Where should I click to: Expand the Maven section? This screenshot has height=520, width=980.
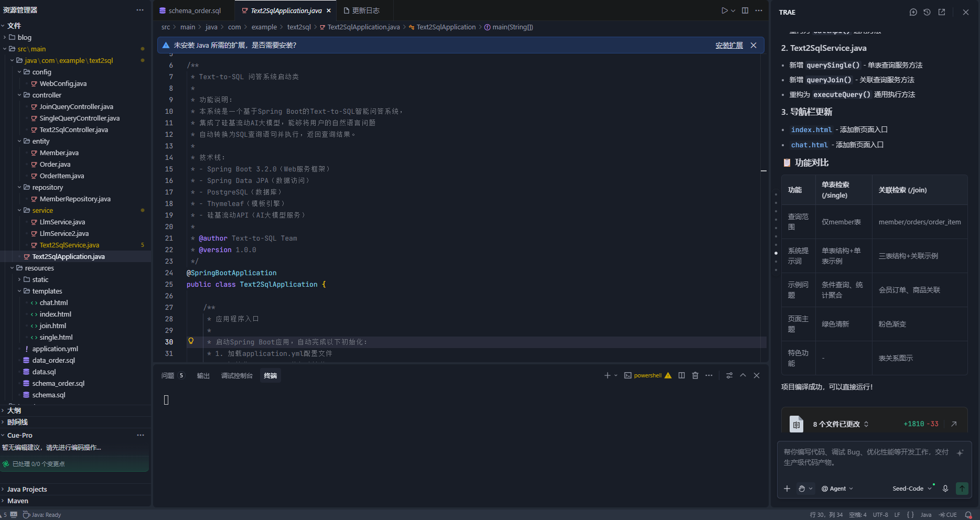(x=18, y=501)
